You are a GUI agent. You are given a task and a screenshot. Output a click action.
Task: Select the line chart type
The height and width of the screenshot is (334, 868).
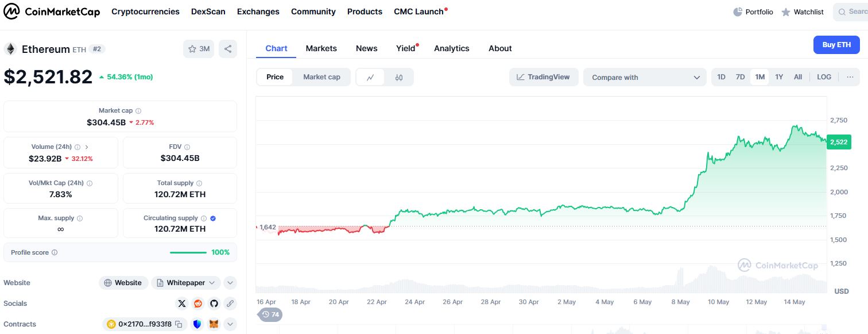(371, 77)
